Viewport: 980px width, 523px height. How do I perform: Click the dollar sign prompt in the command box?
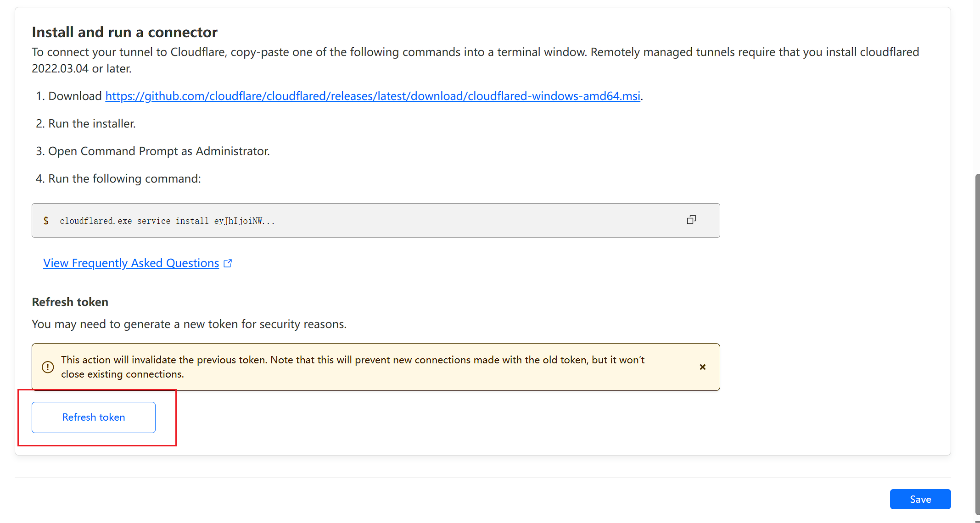(x=46, y=221)
